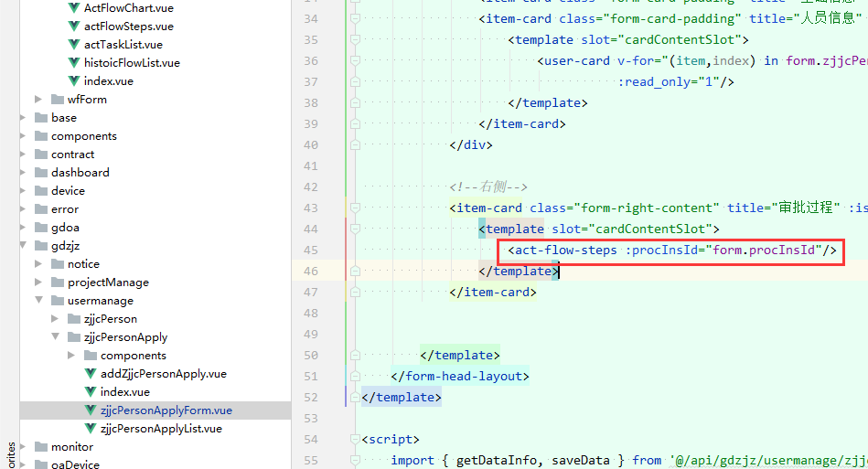Click the Vue icon beside addZjjcPersonApply.vue
The height and width of the screenshot is (469, 868).
pyautogui.click(x=91, y=374)
